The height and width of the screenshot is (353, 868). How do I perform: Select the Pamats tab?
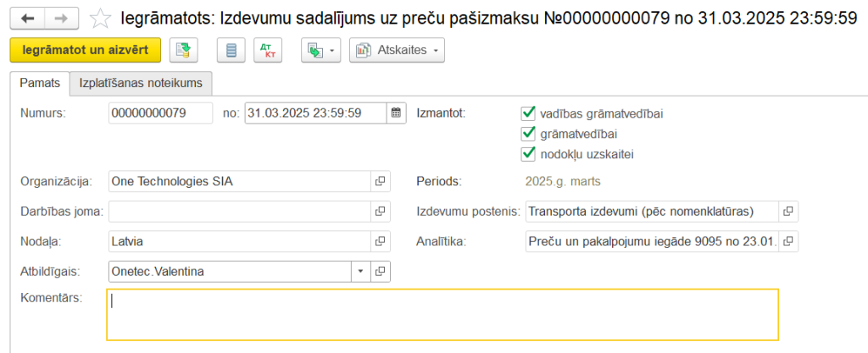click(40, 83)
